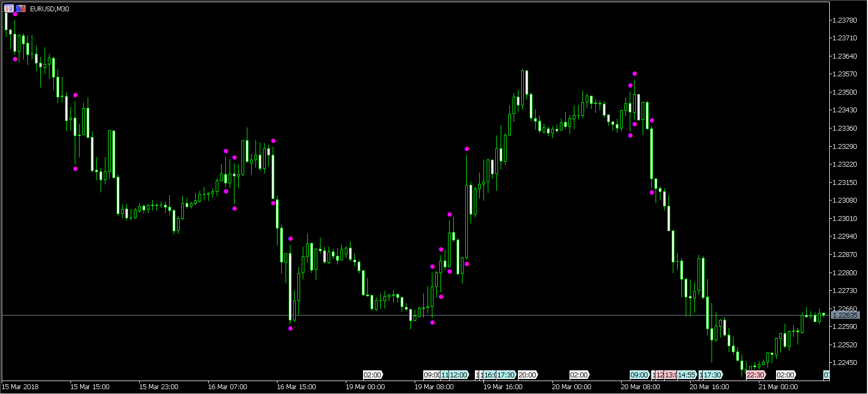Click the cyan 09:00 marker on 20 March

[x=639, y=375]
